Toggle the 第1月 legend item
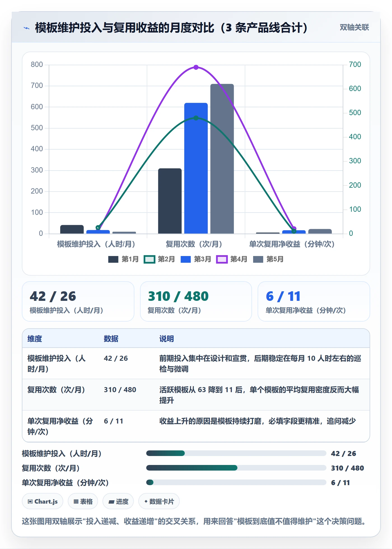This screenshot has height=549, width=392. pos(123,259)
